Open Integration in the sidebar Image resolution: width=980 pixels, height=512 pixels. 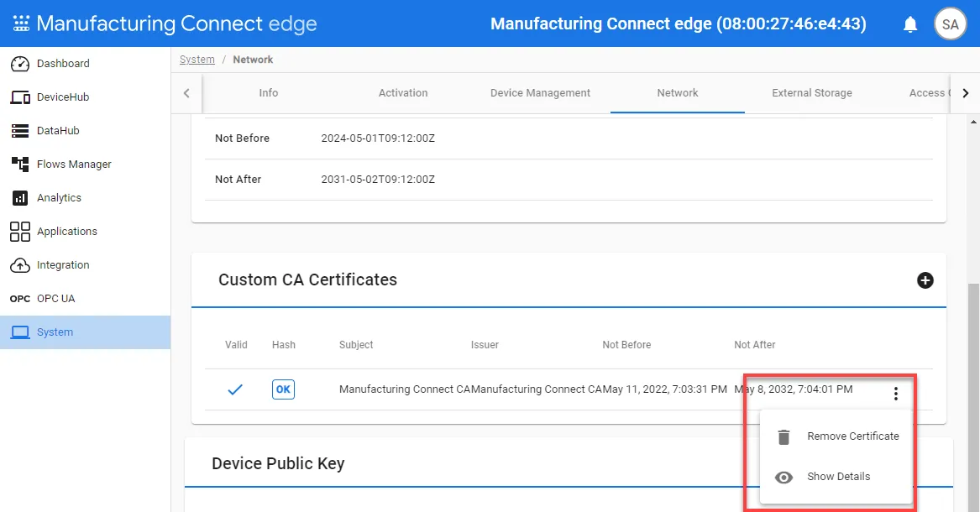[85, 265]
